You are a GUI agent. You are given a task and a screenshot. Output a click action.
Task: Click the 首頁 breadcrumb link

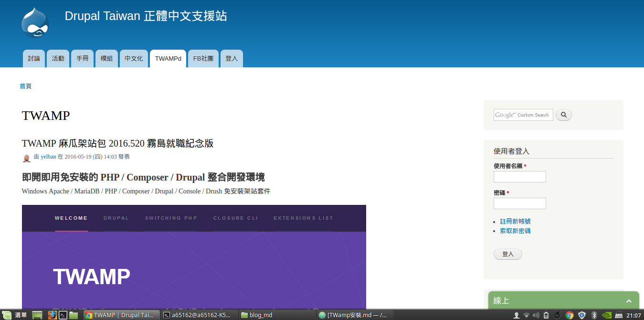(x=26, y=86)
